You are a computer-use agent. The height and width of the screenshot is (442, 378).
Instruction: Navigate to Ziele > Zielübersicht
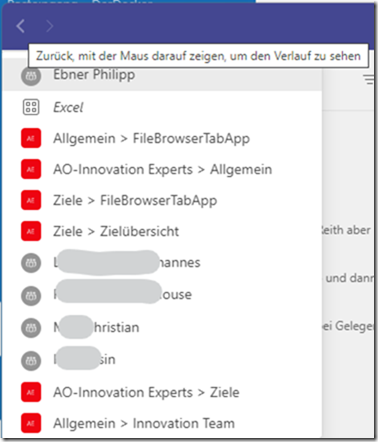point(162,231)
